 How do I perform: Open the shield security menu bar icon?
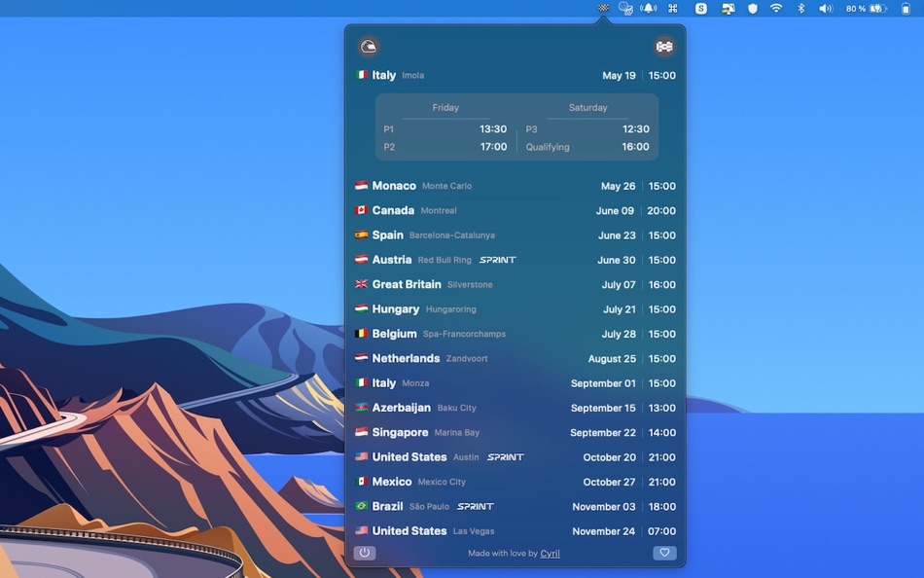click(753, 8)
